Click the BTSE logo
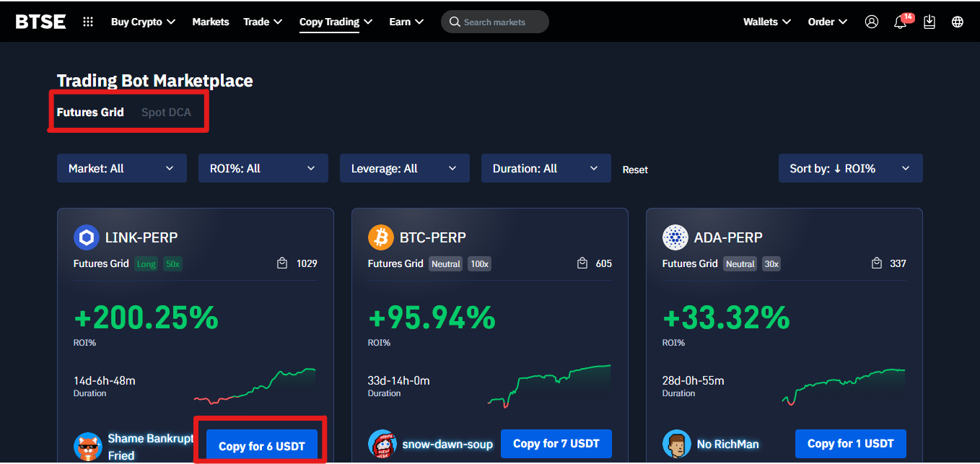This screenshot has width=980, height=464. tap(41, 22)
